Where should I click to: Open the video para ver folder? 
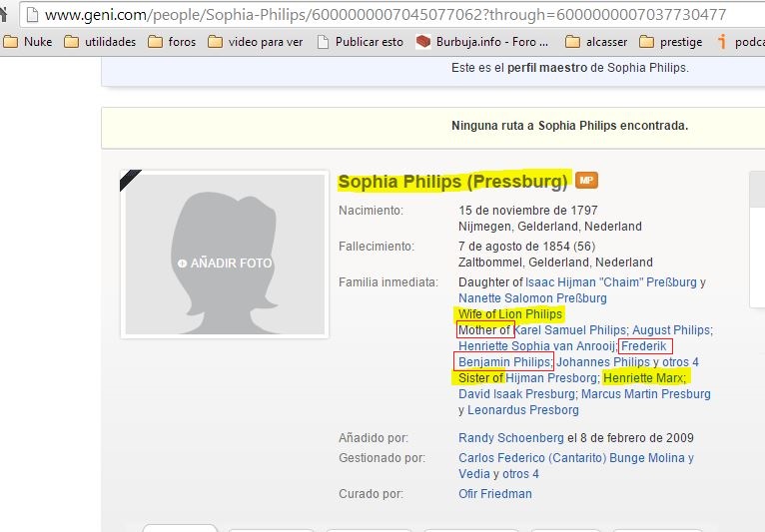pyautogui.click(x=257, y=42)
